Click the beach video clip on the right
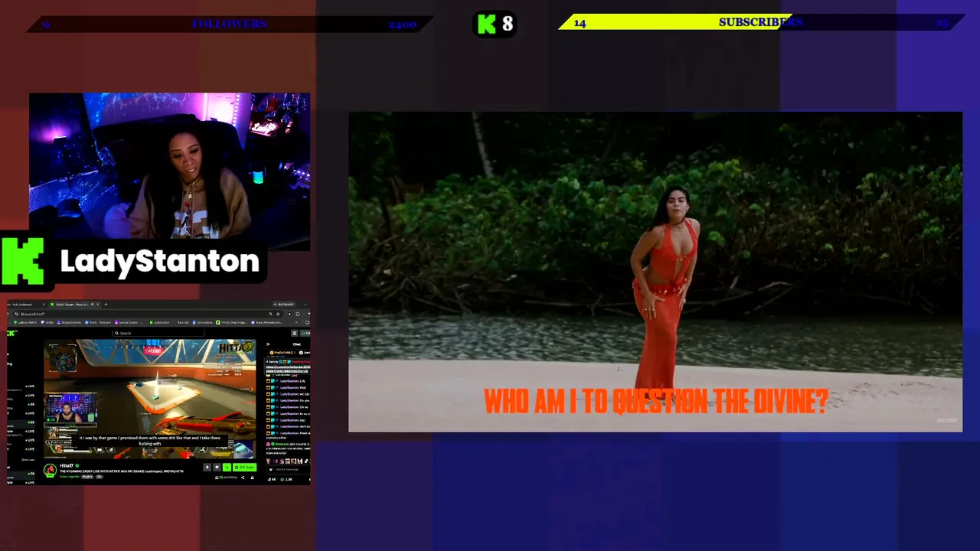The image size is (980, 551). point(655,272)
